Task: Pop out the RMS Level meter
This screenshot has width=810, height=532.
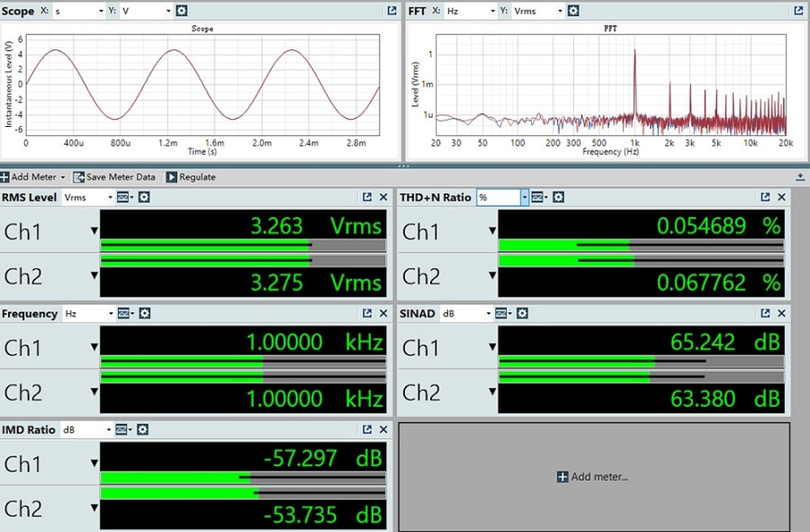Action: click(367, 197)
